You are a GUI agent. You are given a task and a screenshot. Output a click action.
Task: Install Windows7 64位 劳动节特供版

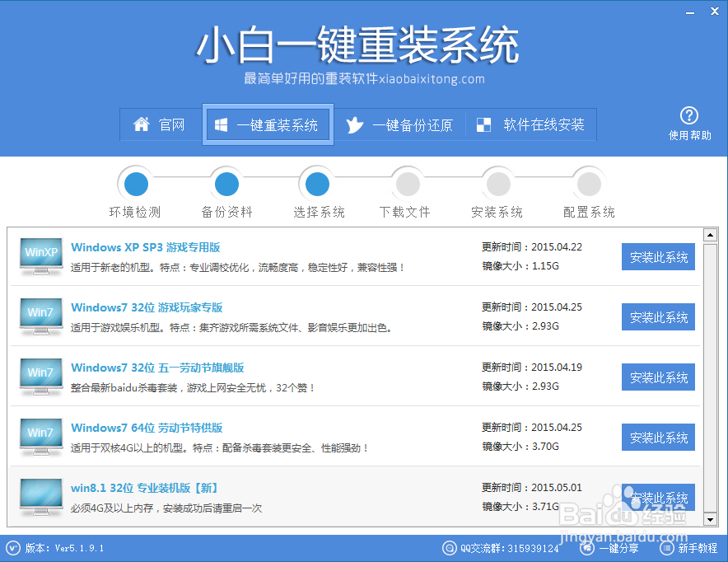pos(658,437)
